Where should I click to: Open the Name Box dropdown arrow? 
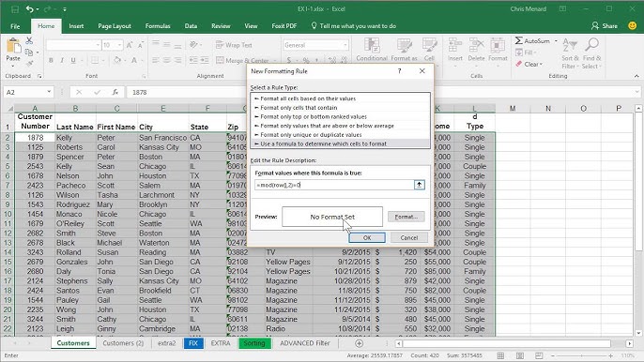coord(49,92)
